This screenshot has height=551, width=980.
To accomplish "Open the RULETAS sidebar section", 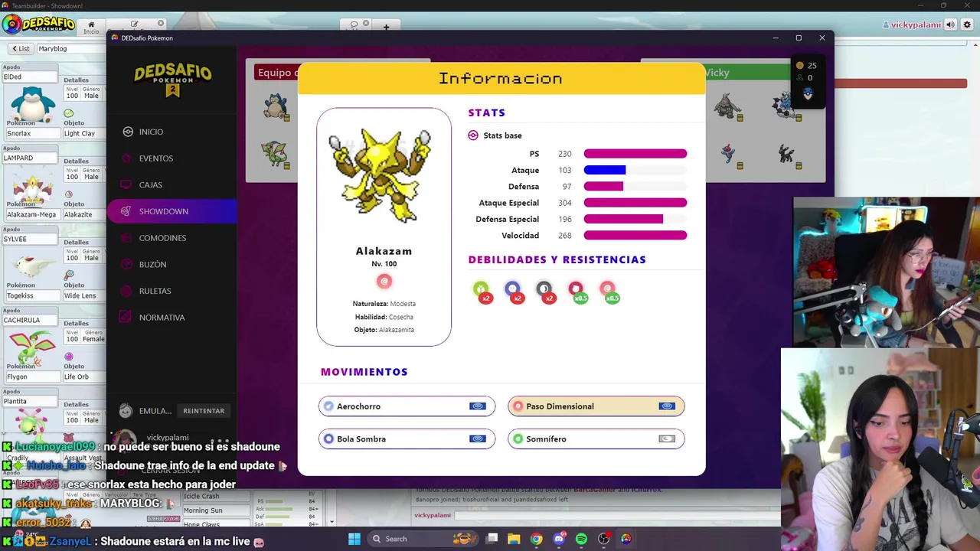I will [x=171, y=291].
